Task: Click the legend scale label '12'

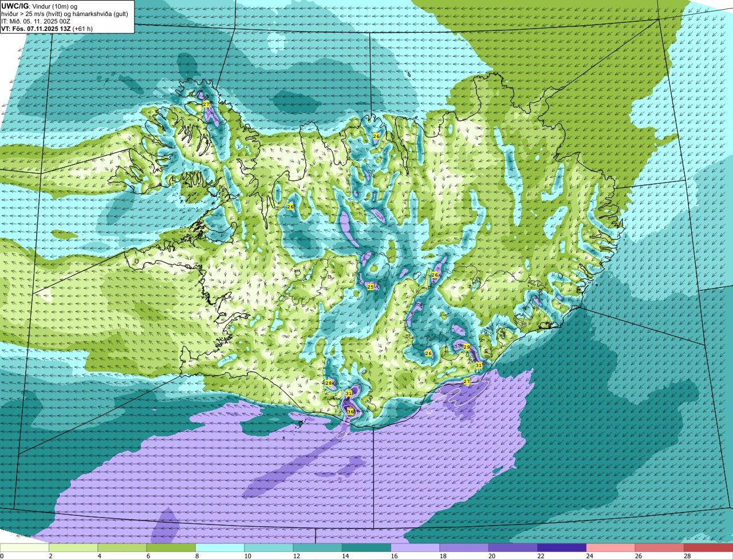Action: [x=295, y=556]
